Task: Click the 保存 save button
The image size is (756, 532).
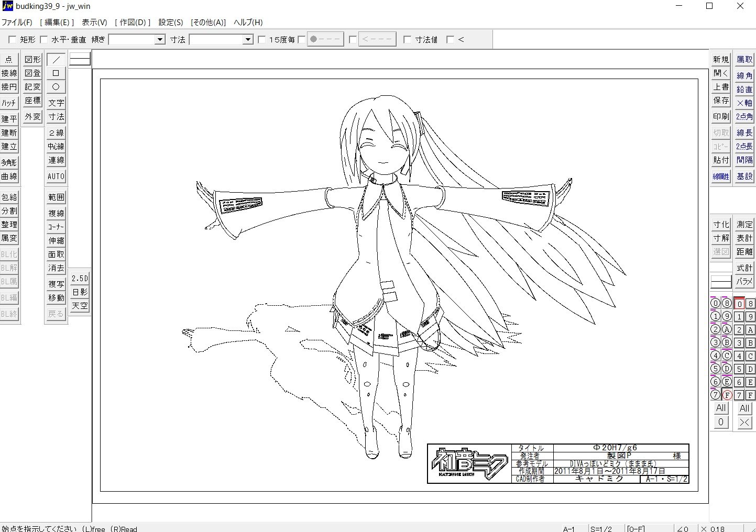Action: 721,100
